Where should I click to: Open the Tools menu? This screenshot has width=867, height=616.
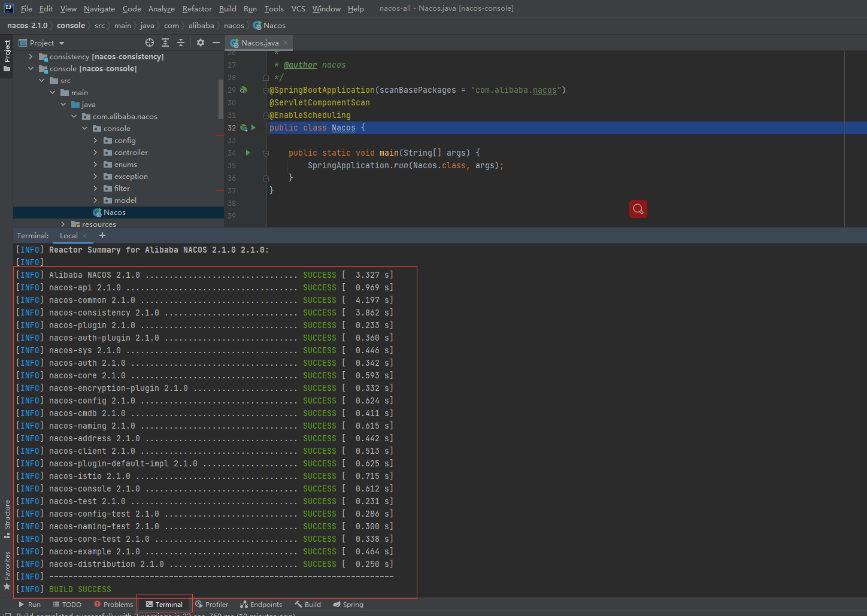click(274, 8)
